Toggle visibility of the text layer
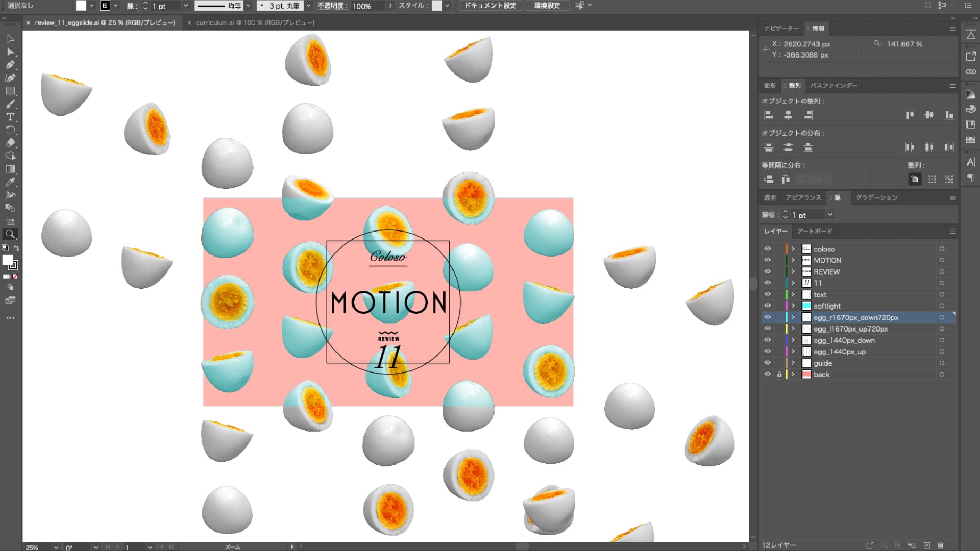980x551 pixels. point(768,294)
